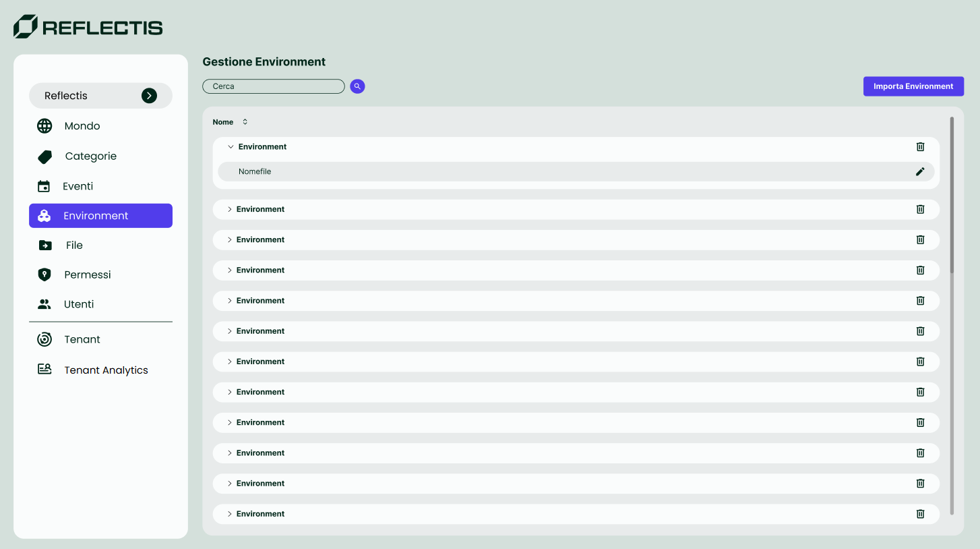Expand the second Environment row chevron

click(x=229, y=210)
